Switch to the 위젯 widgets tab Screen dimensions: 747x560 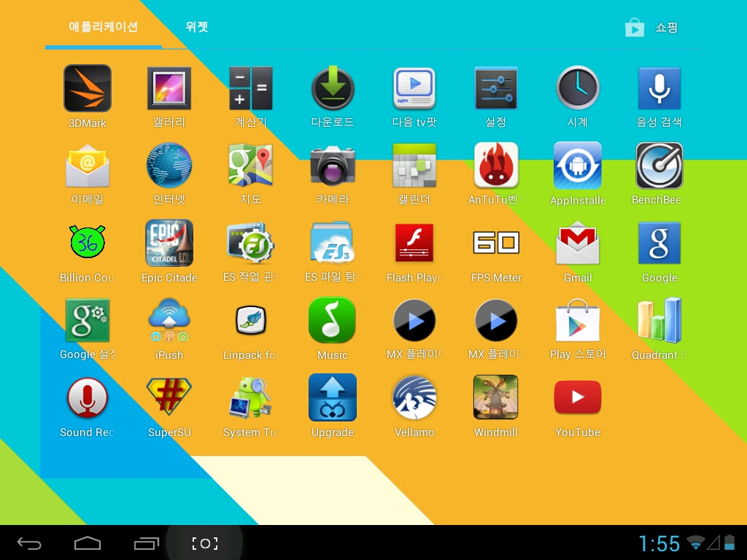click(197, 27)
